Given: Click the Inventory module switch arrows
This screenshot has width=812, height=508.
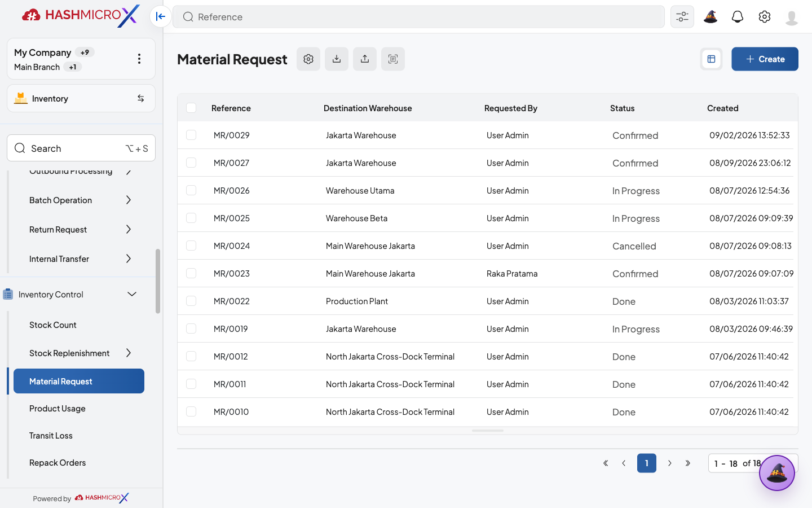Looking at the screenshot, I should [x=141, y=98].
